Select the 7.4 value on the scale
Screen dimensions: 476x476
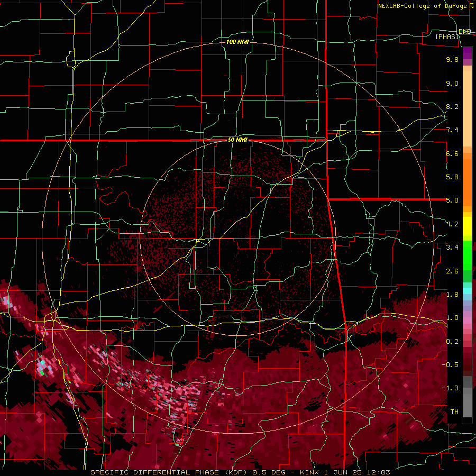452,130
